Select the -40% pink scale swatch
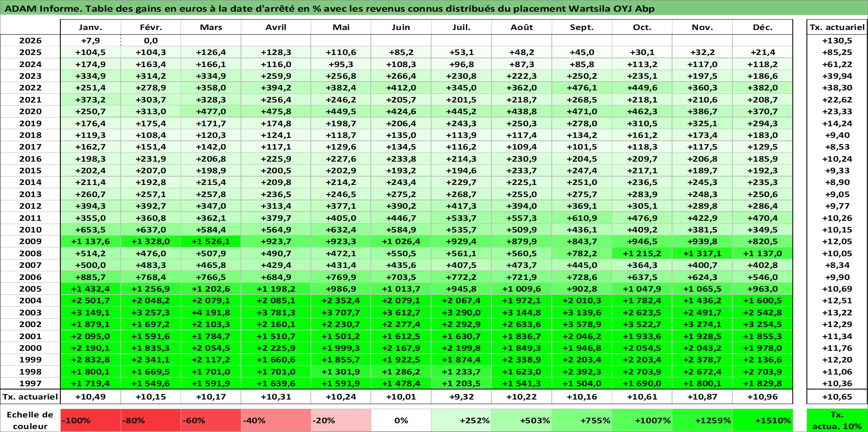Screen dimensions: 868x432 [x=276, y=420]
